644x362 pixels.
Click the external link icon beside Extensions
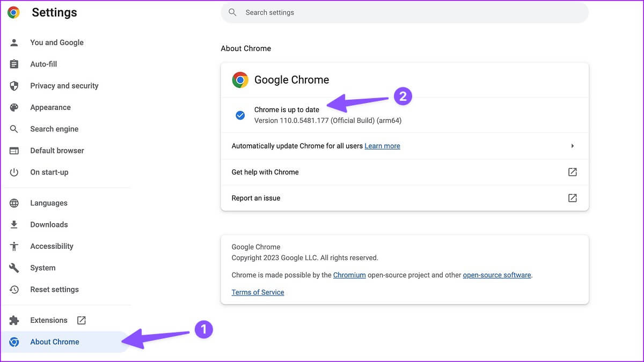click(82, 320)
